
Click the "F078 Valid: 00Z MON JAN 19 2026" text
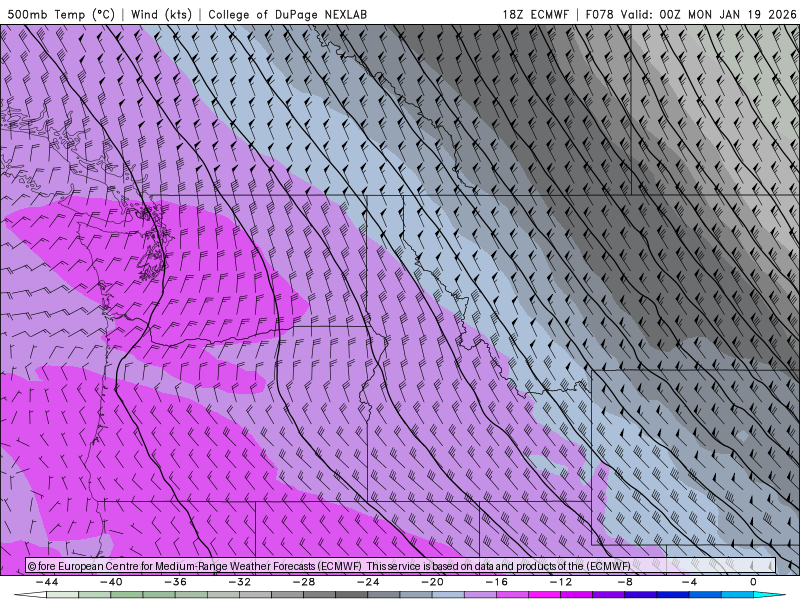[691, 14]
